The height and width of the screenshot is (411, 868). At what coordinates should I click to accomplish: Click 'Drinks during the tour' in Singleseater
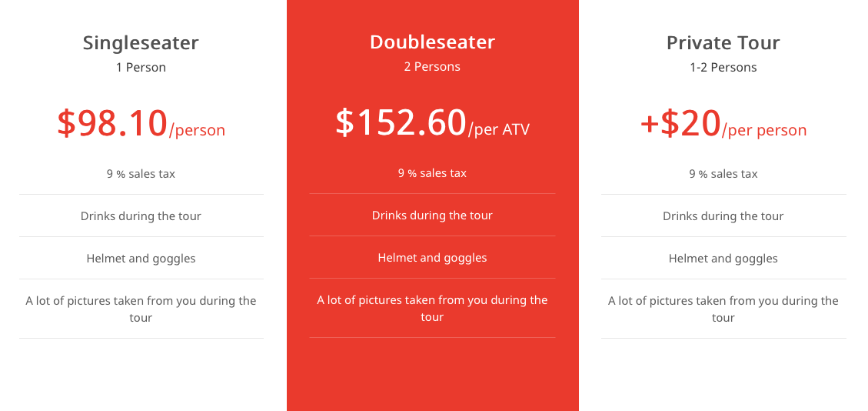click(141, 216)
